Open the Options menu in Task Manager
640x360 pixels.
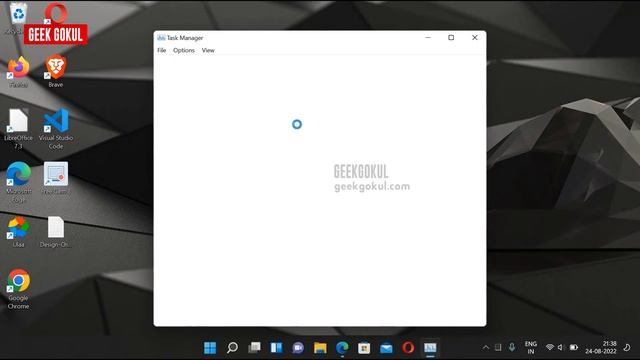184,50
